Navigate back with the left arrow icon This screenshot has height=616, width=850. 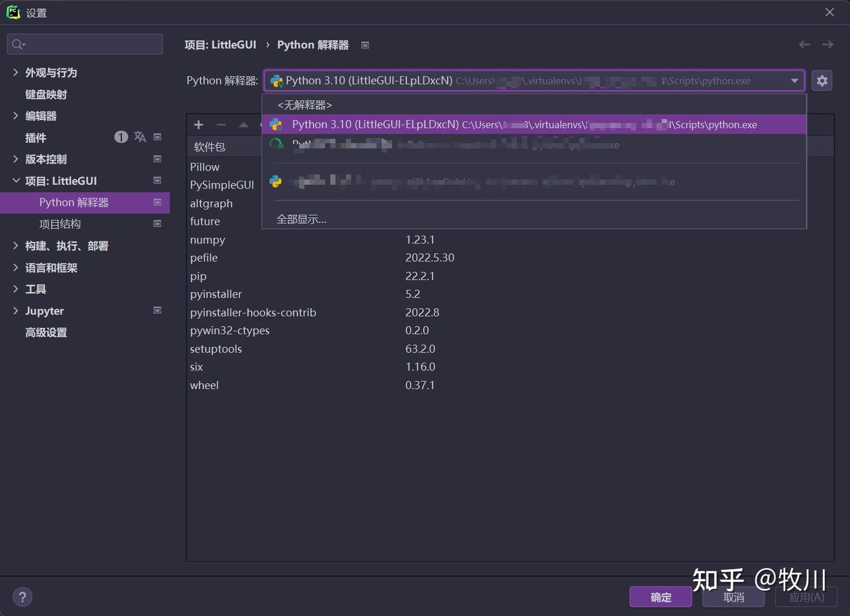804,44
